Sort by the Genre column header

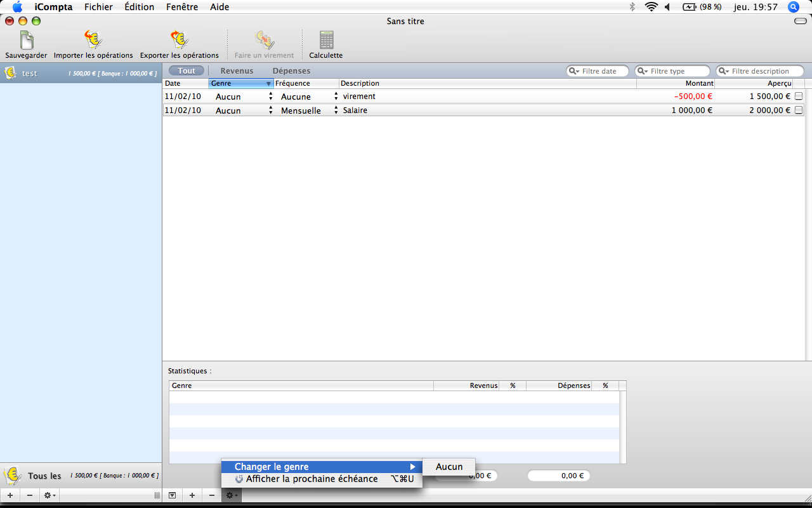tap(241, 83)
